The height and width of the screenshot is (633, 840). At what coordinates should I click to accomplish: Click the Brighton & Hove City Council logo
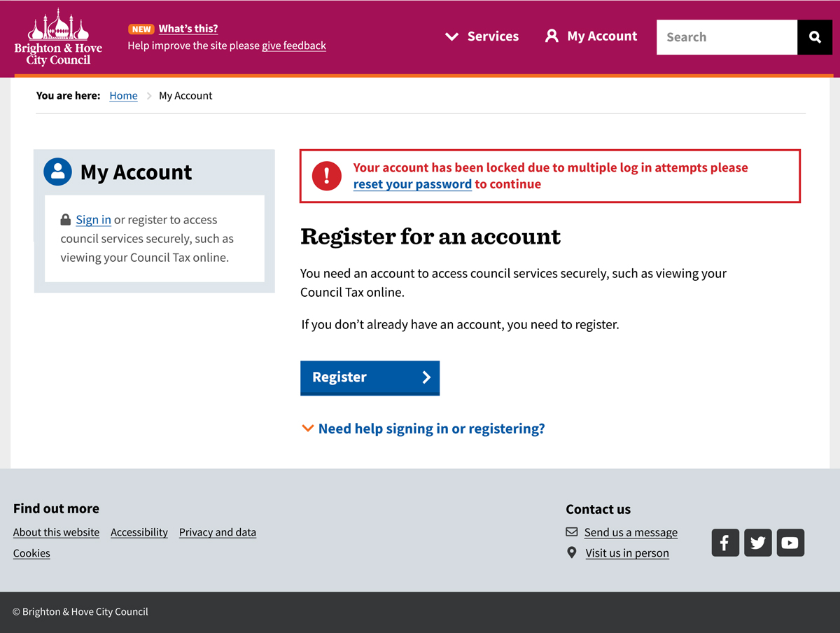[x=58, y=38]
